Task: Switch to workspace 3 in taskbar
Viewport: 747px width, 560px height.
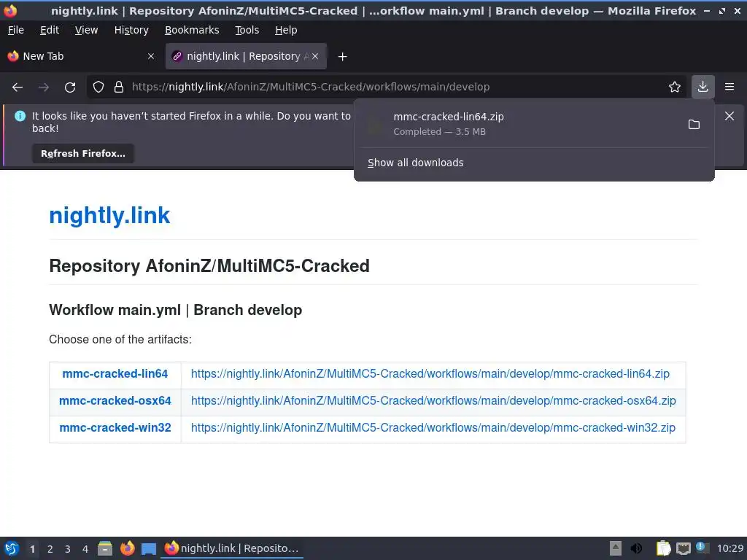Action: 68,549
